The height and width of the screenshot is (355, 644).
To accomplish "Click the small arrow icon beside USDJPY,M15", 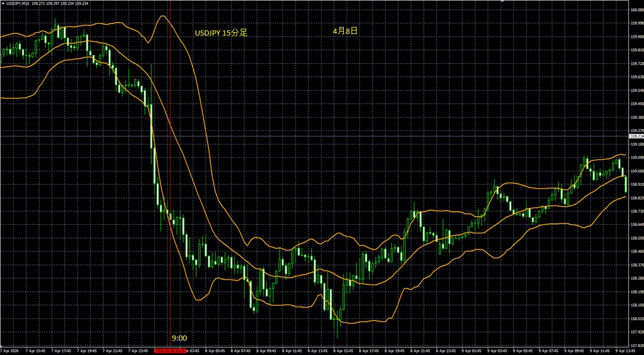I will point(2,3).
